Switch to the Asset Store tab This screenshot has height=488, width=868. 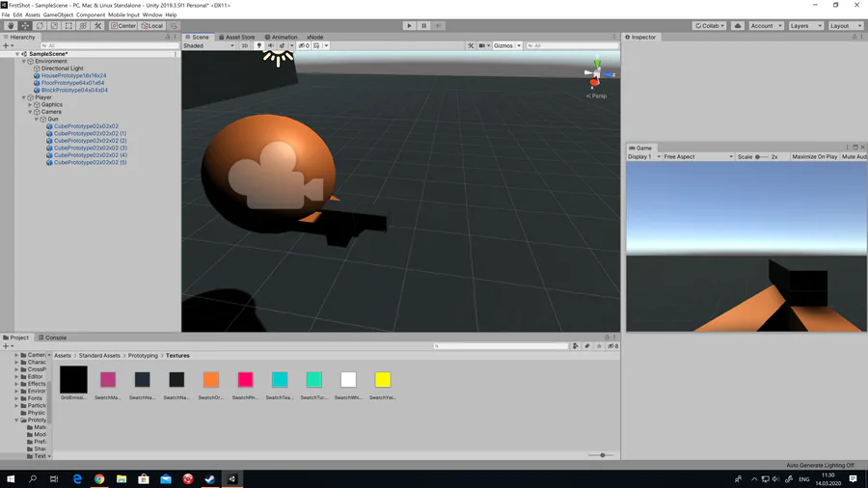[236, 37]
